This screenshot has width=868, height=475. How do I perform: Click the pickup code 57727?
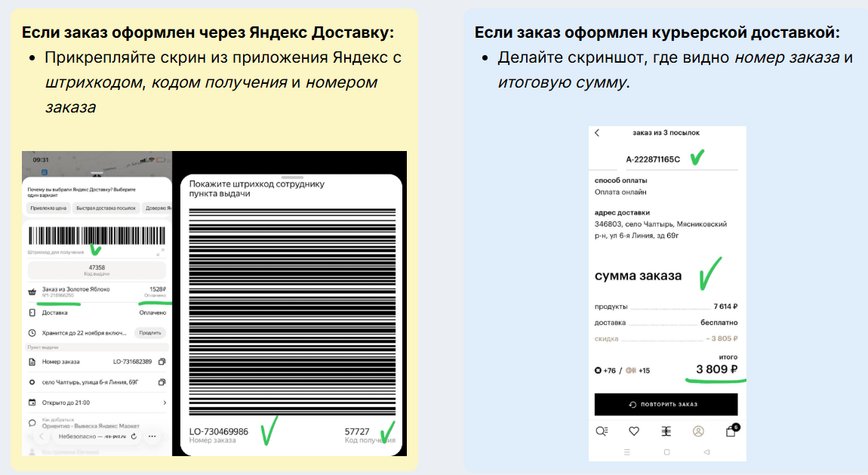[357, 431]
